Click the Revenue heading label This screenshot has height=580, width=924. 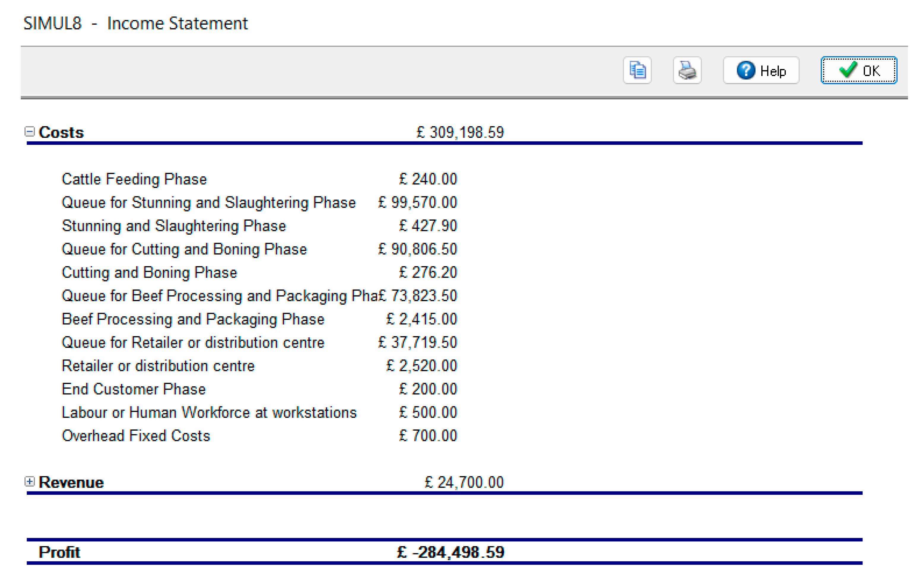[71, 482]
